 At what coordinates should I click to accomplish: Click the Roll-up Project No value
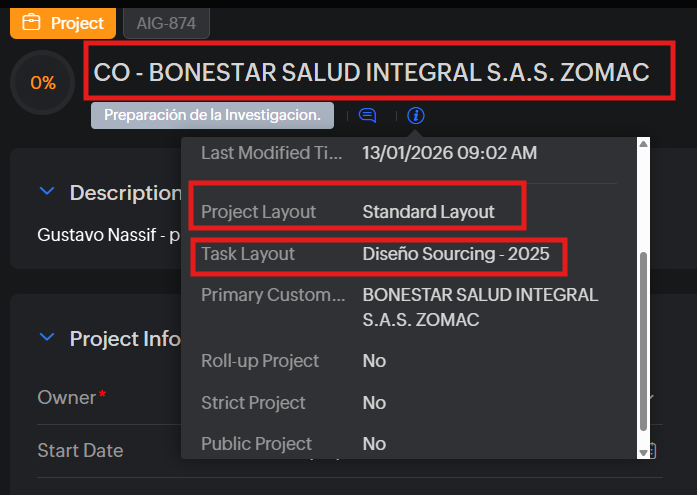[374, 361]
